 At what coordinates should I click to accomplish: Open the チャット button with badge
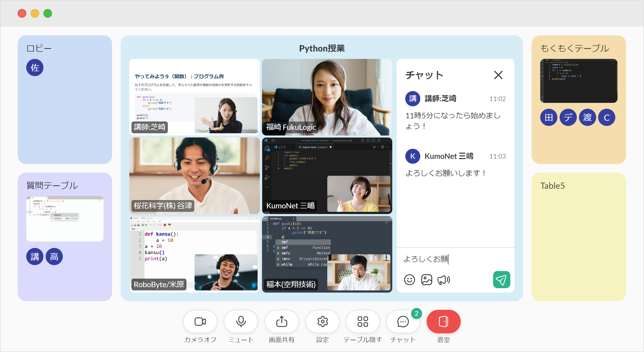(403, 322)
